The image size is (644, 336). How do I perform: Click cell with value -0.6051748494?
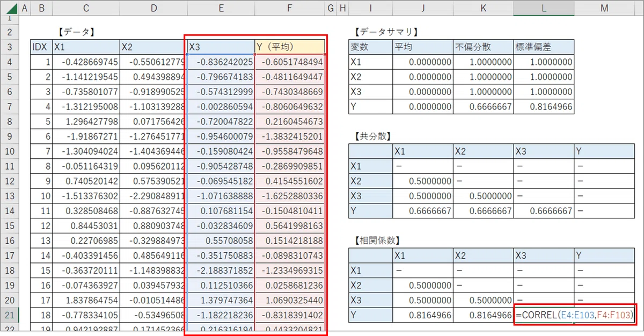[x=290, y=62]
